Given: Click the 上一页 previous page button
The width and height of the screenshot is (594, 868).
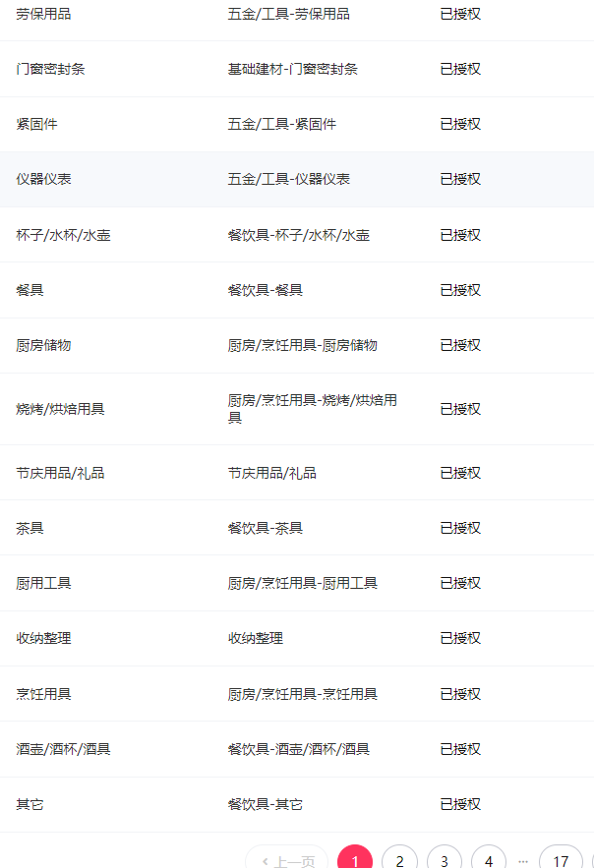Looking at the screenshot, I should [287, 861].
